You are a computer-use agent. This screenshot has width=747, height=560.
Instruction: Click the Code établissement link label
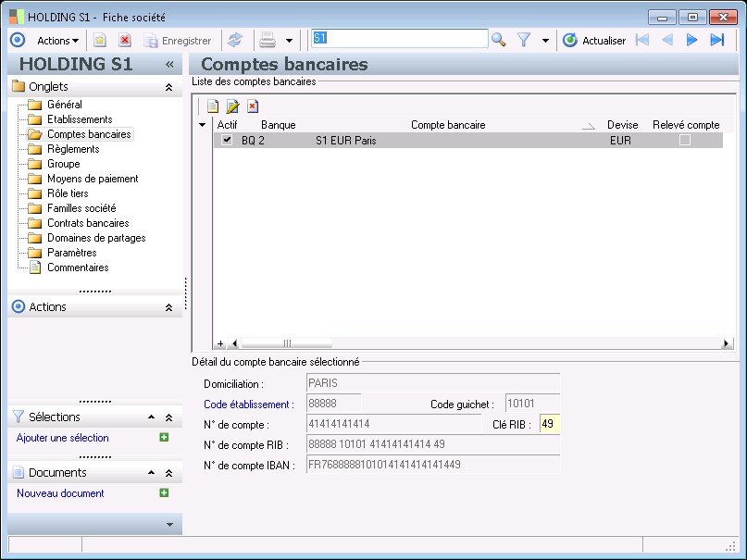[249, 404]
